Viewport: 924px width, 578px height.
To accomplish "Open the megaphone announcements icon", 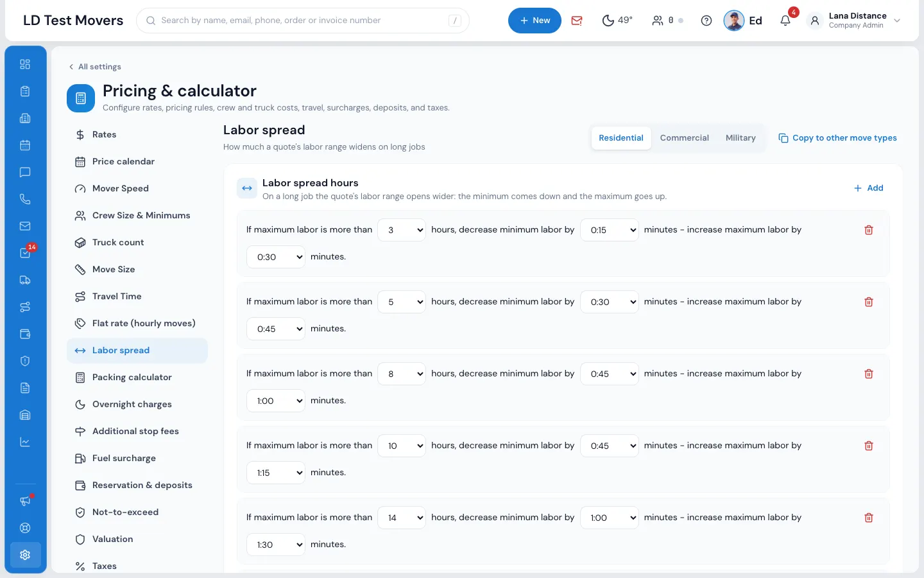I will pos(25,501).
